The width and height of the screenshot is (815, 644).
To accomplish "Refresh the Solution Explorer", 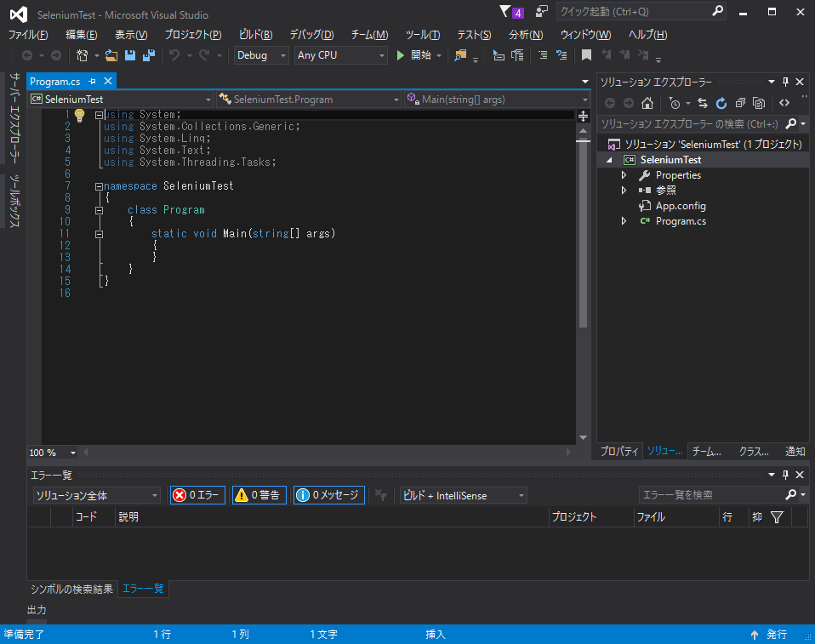I will (721, 103).
